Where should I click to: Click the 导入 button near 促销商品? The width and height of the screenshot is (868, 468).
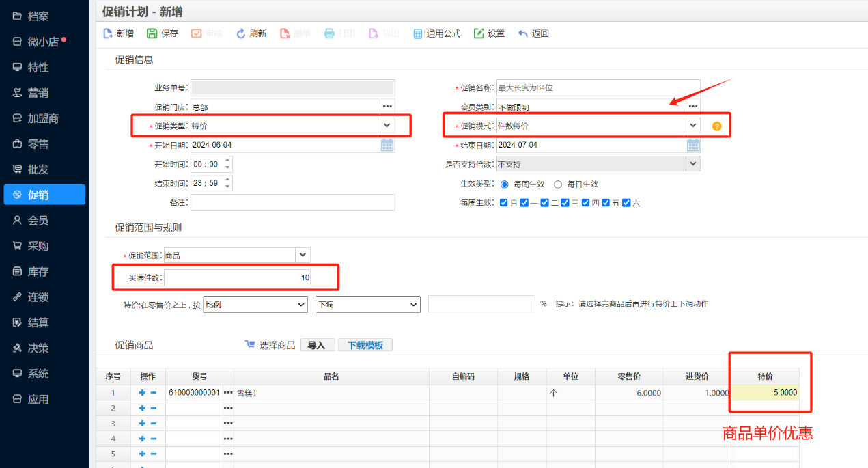[x=317, y=344]
